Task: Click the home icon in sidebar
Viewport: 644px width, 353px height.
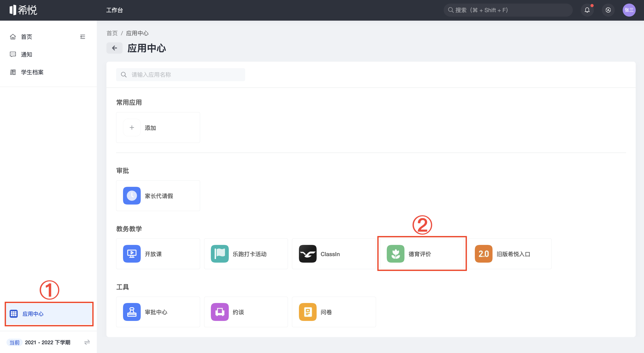Action: [13, 37]
